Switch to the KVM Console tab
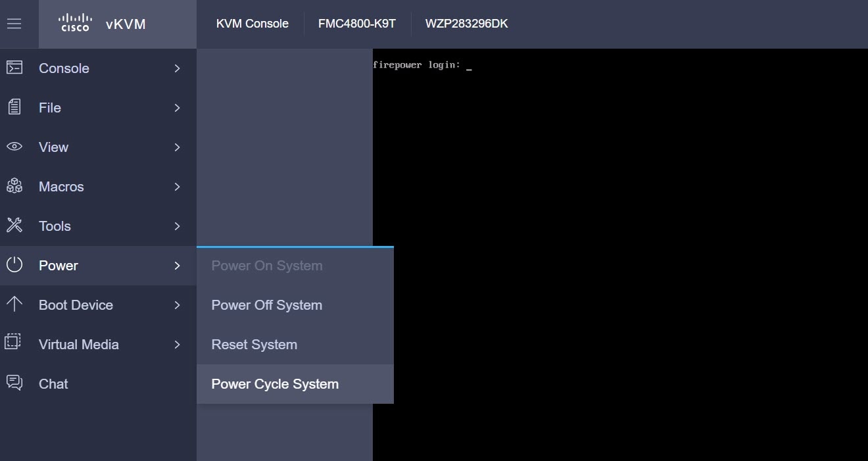Screen dimensions: 868x461 tap(252, 24)
